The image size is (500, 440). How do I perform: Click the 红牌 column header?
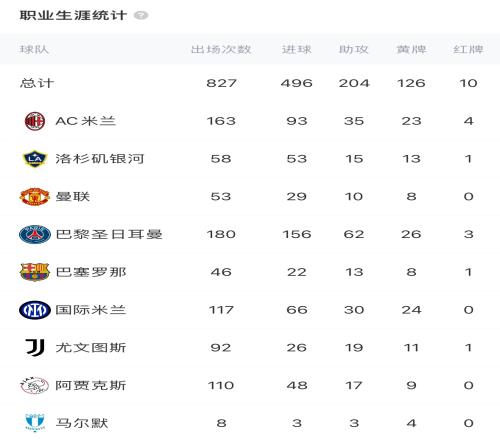coord(468,50)
